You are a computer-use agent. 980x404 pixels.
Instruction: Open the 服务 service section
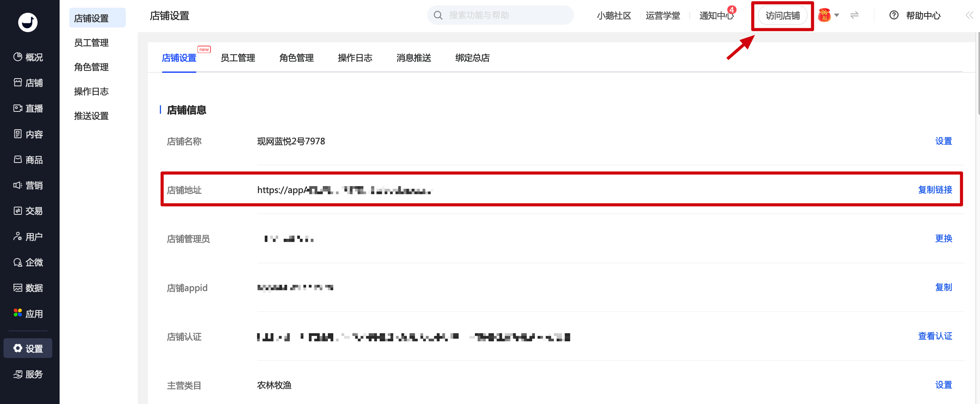pyautogui.click(x=28, y=374)
